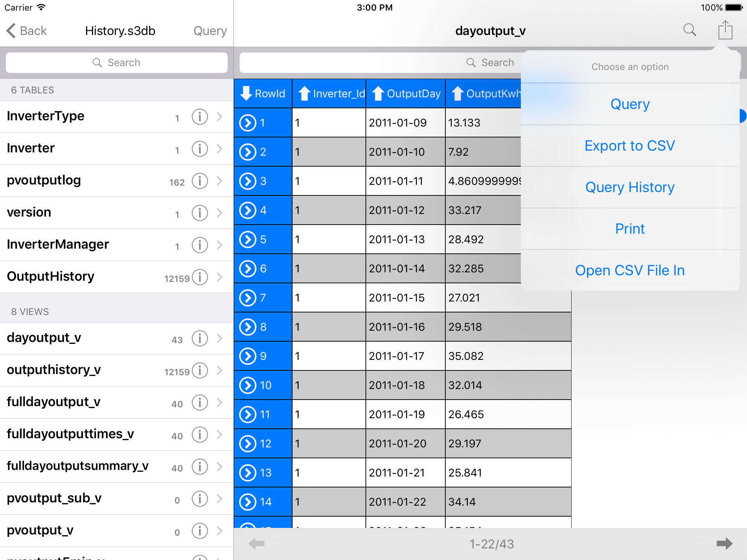Tap the Query button in the left header
Screen dimensions: 747x560
210,31
